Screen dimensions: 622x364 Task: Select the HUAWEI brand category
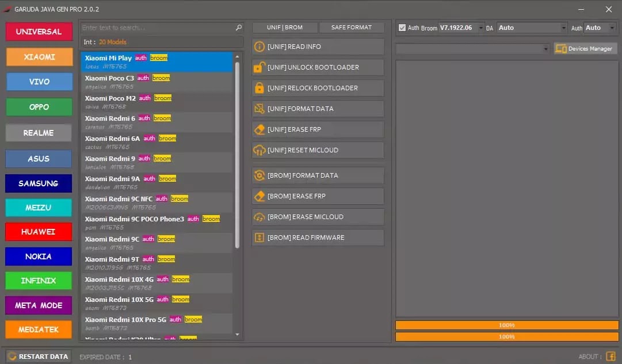click(39, 232)
